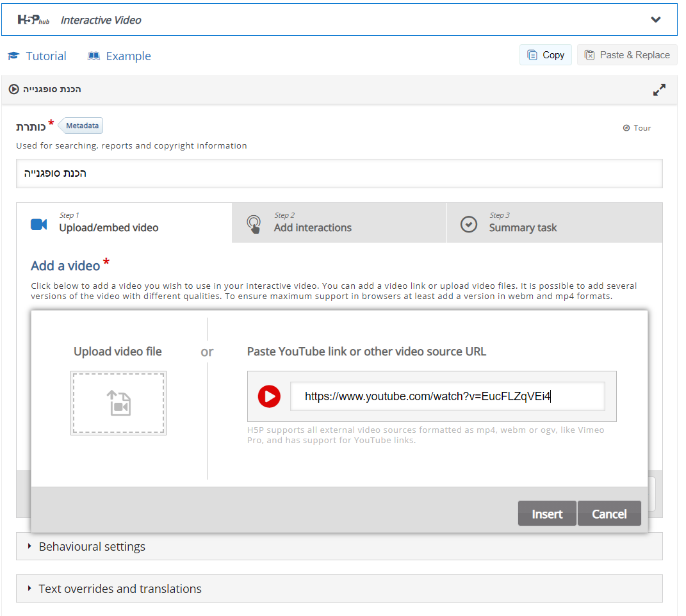Image resolution: width=686 pixels, height=616 pixels.
Task: Expand the Interactive Video content type chevron
Action: coord(655,20)
